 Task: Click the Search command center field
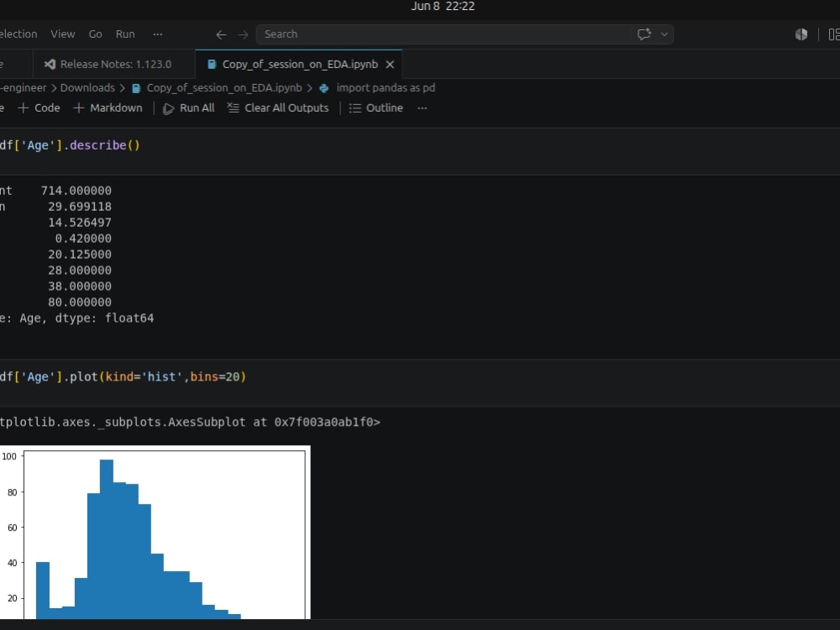444,34
